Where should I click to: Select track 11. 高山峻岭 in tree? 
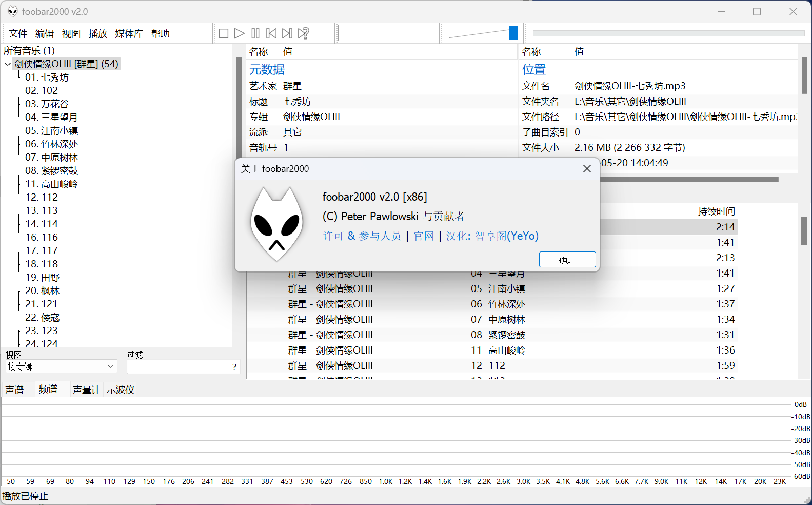[51, 184]
